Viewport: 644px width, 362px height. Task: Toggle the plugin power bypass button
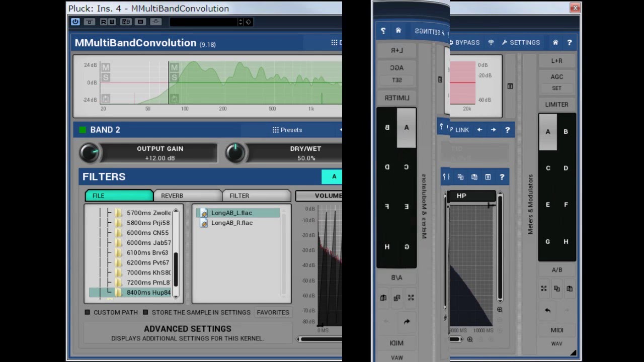coord(75,22)
